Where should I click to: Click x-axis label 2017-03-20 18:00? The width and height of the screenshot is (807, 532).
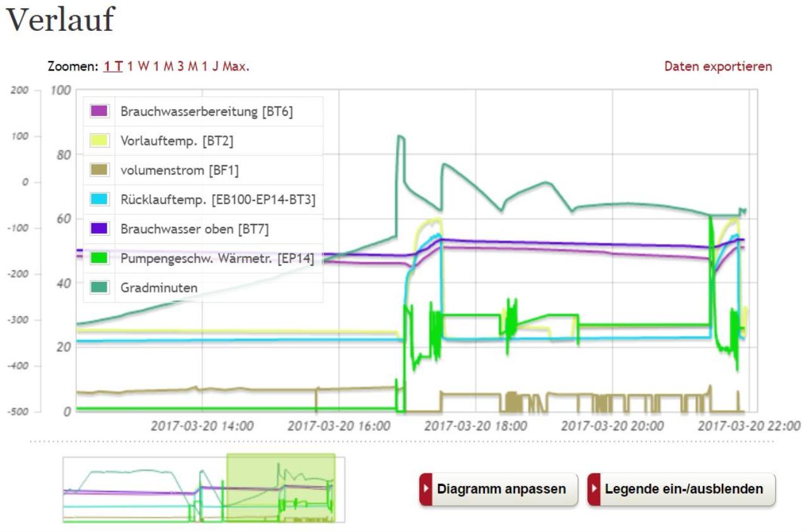click(x=476, y=425)
